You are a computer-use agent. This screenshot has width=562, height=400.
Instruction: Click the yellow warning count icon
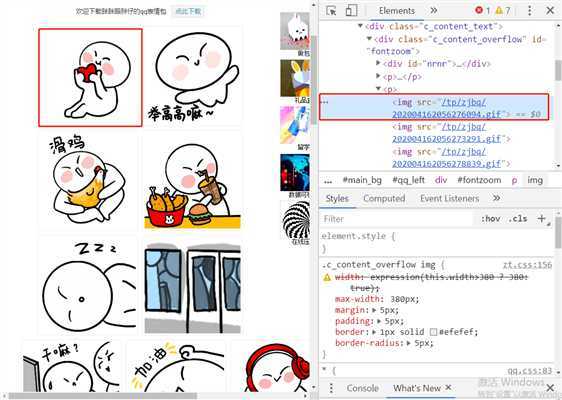(499, 10)
